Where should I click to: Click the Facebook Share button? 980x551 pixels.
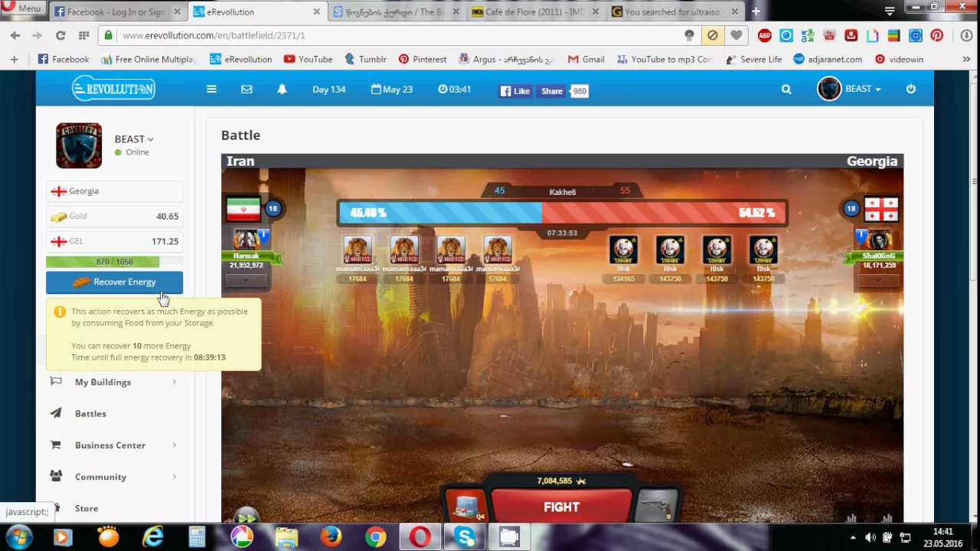point(552,90)
